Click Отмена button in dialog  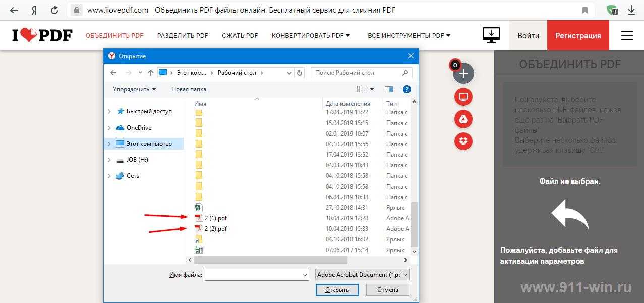coord(387,290)
